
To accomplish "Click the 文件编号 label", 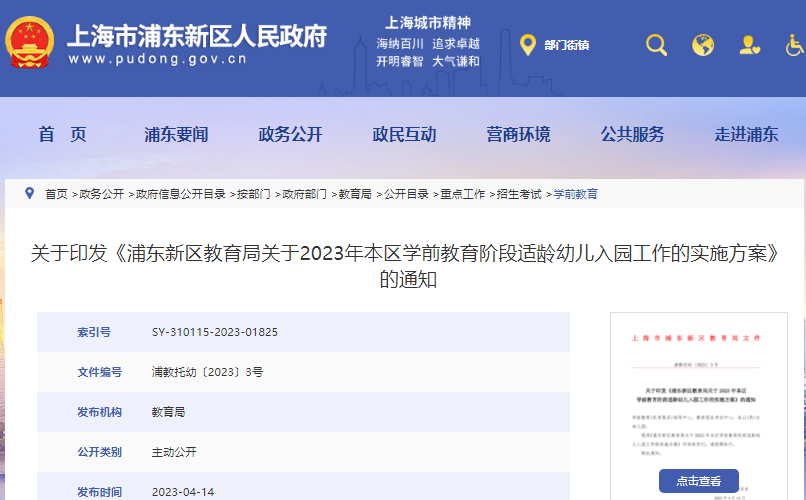I will click(x=100, y=372).
